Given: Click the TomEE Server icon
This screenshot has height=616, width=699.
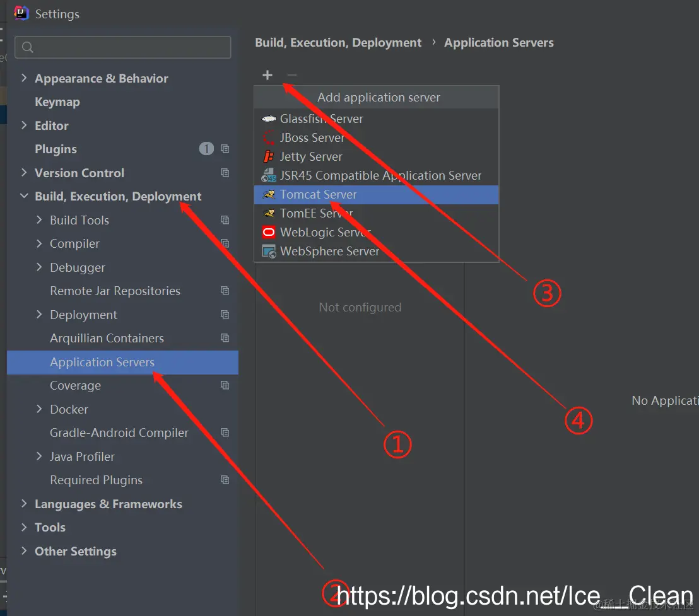Looking at the screenshot, I should [269, 213].
